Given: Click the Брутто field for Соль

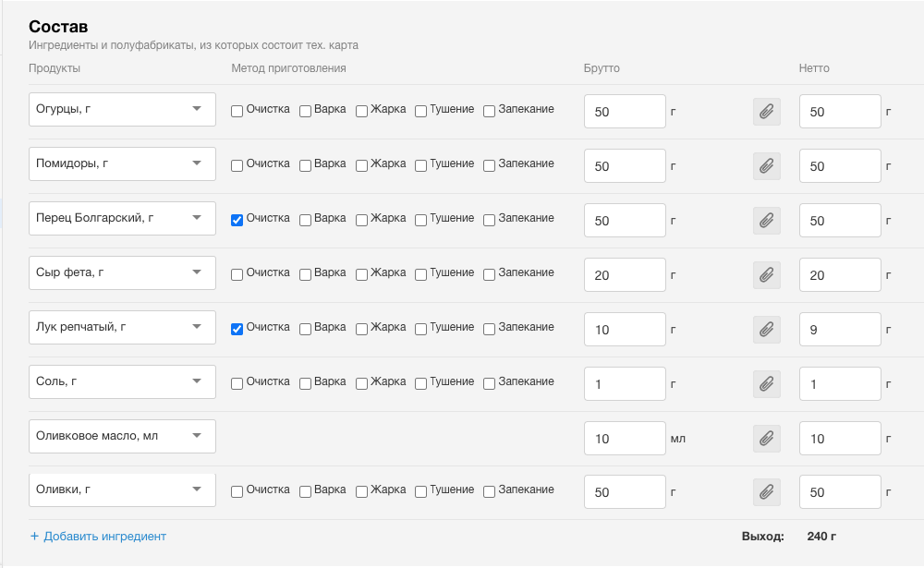Looking at the screenshot, I should 624,383.
